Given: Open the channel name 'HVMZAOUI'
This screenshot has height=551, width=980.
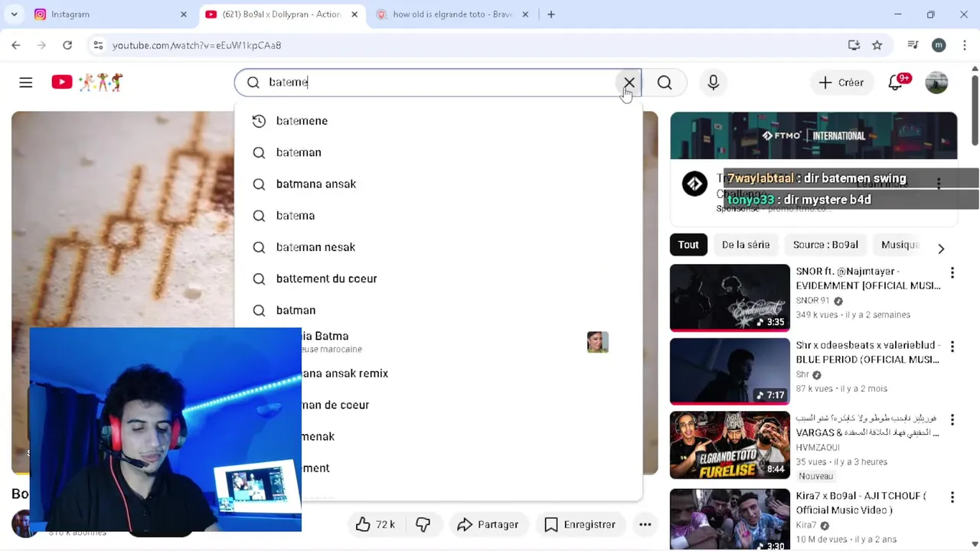Looking at the screenshot, I should pos(818,447).
